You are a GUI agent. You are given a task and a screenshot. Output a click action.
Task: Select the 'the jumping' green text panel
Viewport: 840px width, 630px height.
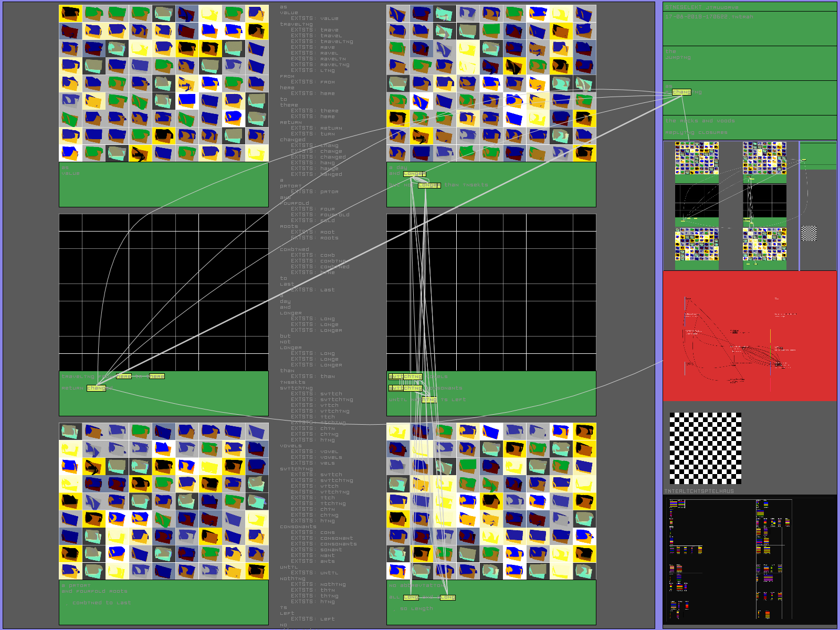750,63
